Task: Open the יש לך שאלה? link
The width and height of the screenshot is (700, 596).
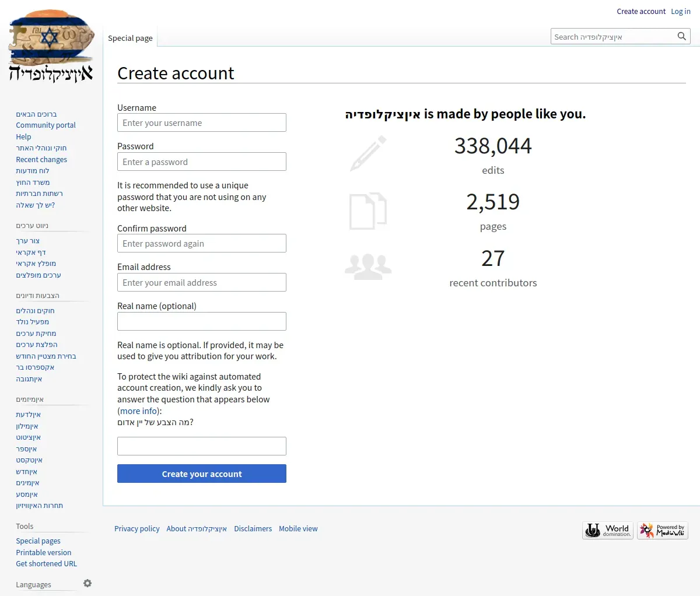Action: (35, 205)
